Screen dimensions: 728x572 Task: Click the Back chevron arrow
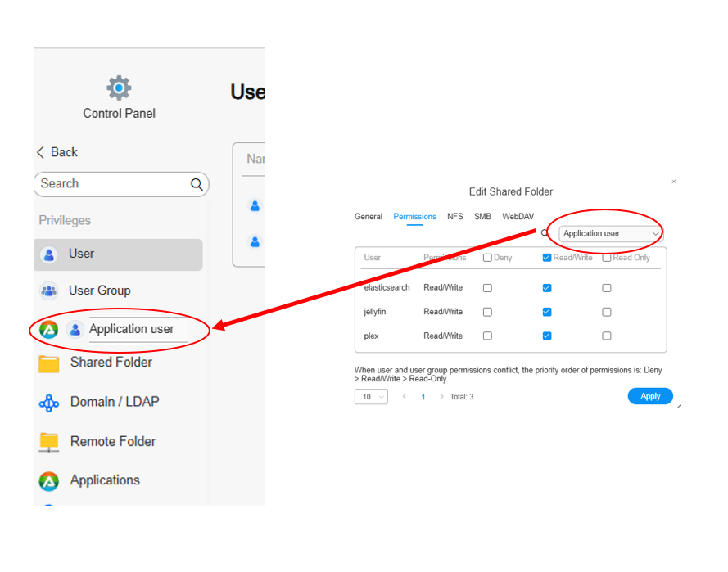point(40,152)
